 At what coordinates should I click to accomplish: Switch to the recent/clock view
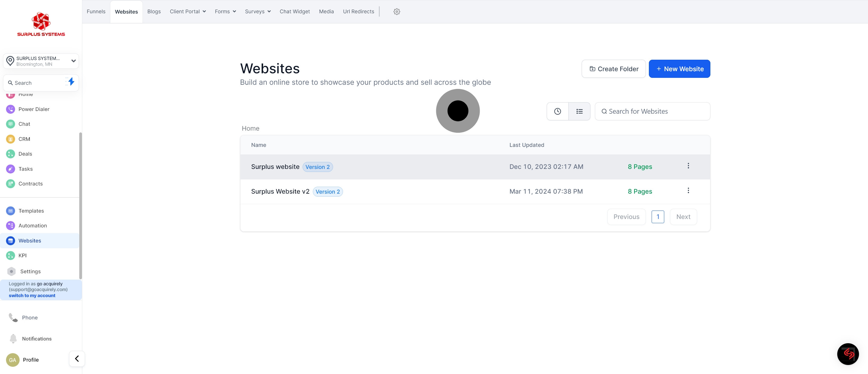[557, 111]
